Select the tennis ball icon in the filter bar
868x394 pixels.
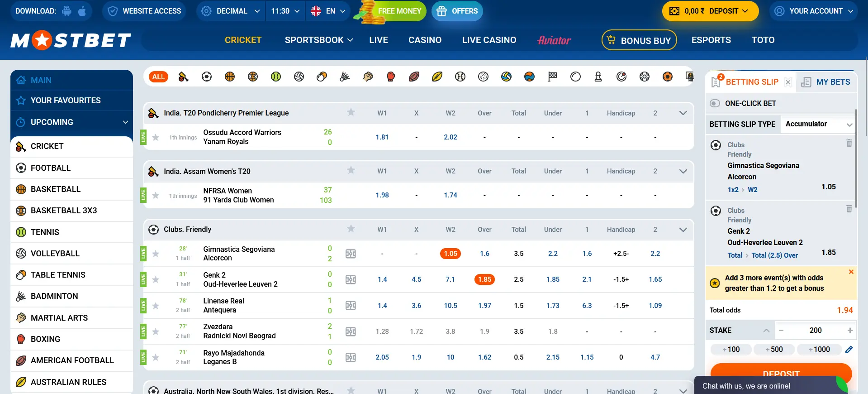tap(276, 77)
